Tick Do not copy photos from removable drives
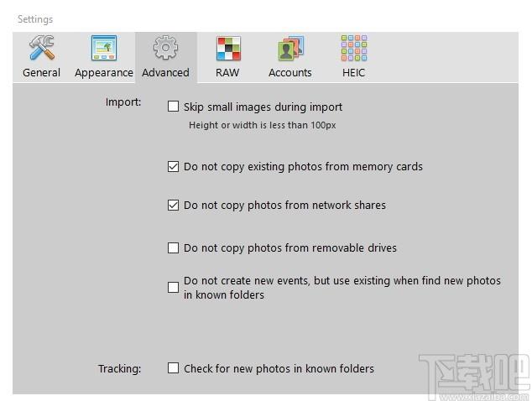This screenshot has width=532, height=401. 173,247
